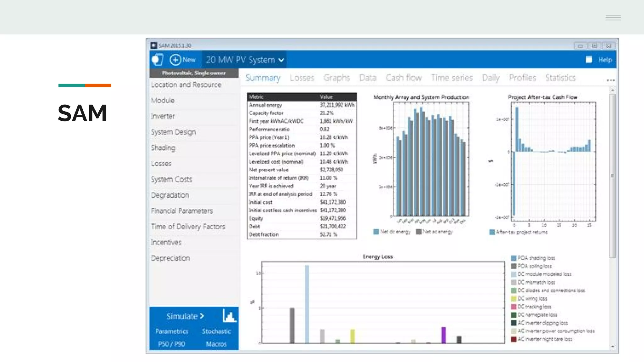This screenshot has width=644, height=362.
Task: Open the System Costs input page
Action: coord(171,179)
